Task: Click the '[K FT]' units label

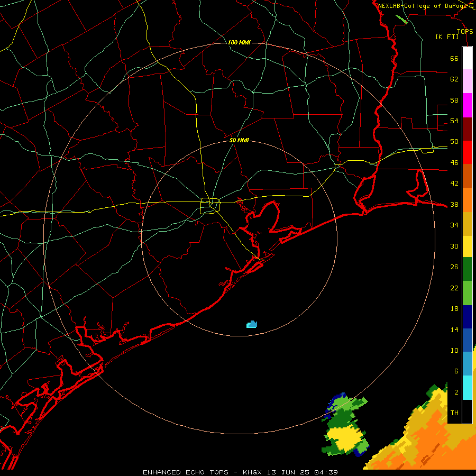Action: pos(447,36)
